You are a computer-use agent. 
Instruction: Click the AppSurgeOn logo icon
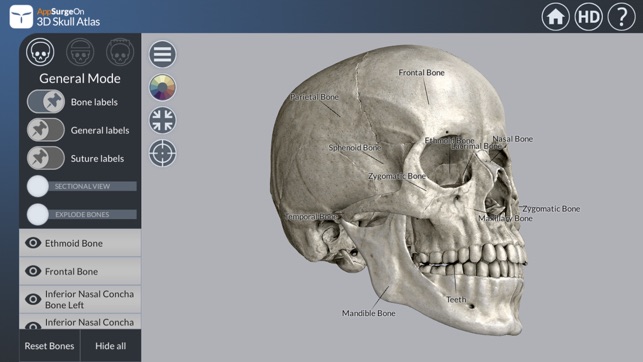click(x=21, y=17)
